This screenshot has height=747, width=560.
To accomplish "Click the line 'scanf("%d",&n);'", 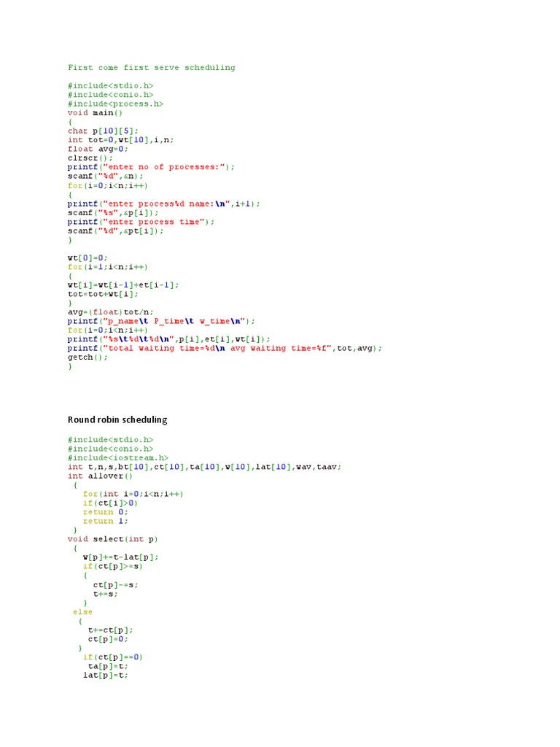I will pos(105,177).
